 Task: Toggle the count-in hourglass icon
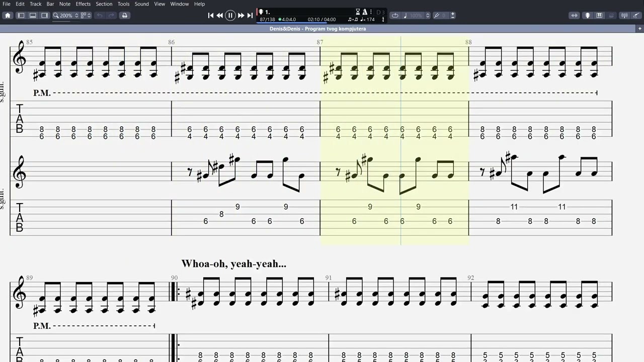[x=358, y=12]
